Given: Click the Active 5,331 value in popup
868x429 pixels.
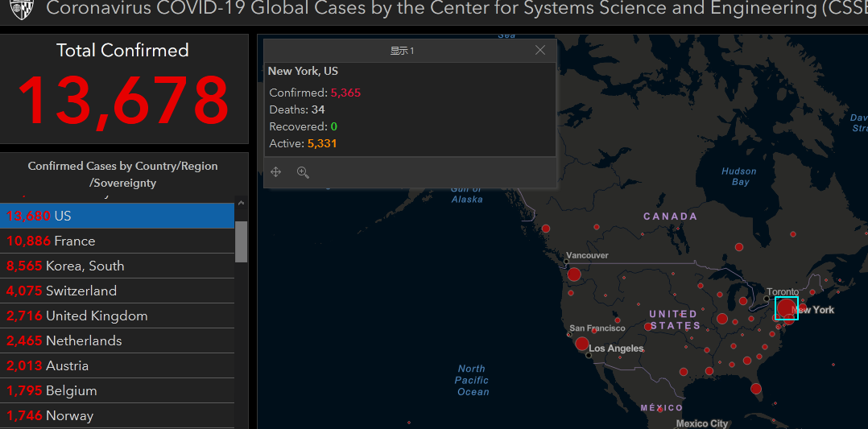Looking at the screenshot, I should click(x=322, y=144).
